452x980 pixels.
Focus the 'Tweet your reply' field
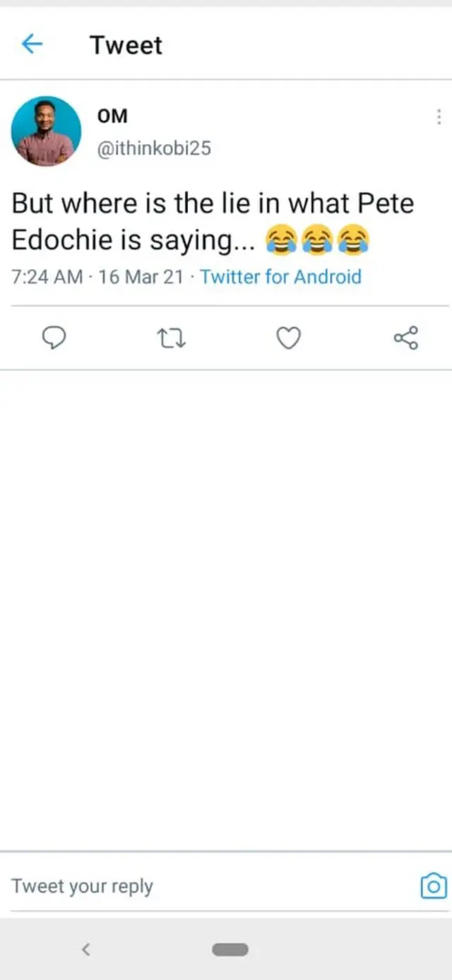click(x=205, y=886)
